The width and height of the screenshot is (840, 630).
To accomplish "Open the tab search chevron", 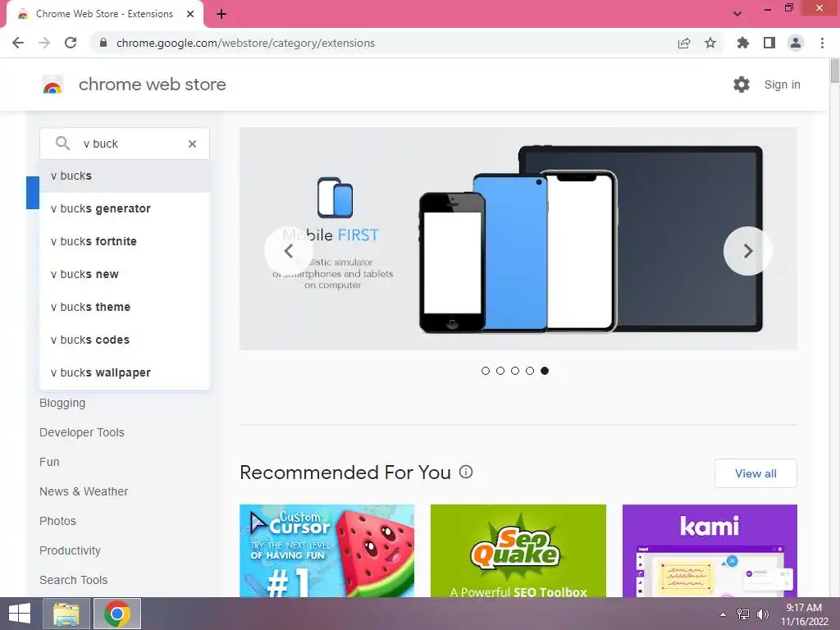I will [737, 14].
